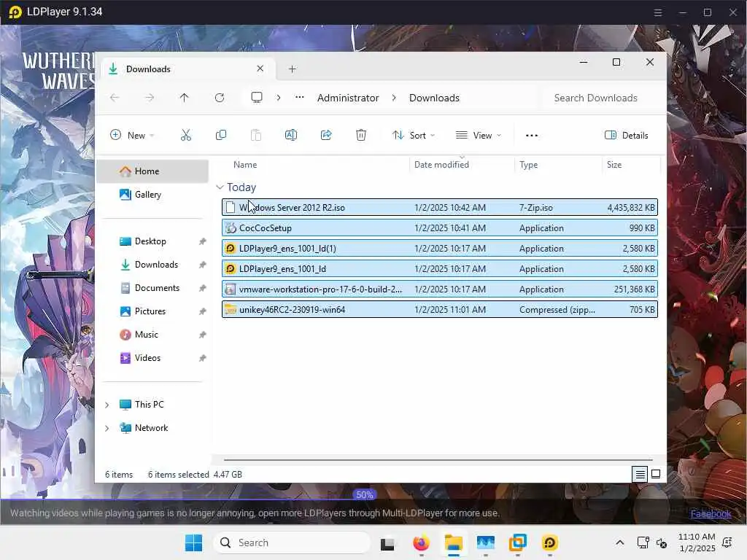Screen dimensions: 747x560
Task: Sort by Date modified column
Action: (441, 165)
